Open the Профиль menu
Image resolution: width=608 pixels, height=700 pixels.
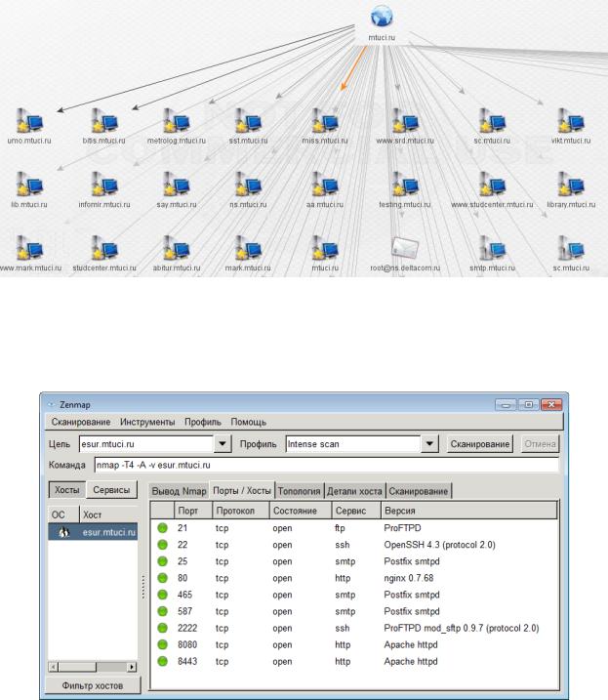click(203, 422)
